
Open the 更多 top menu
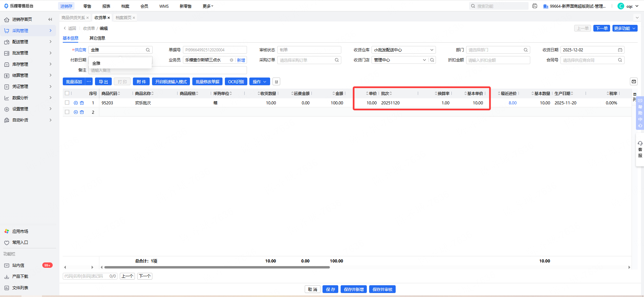pos(208,6)
